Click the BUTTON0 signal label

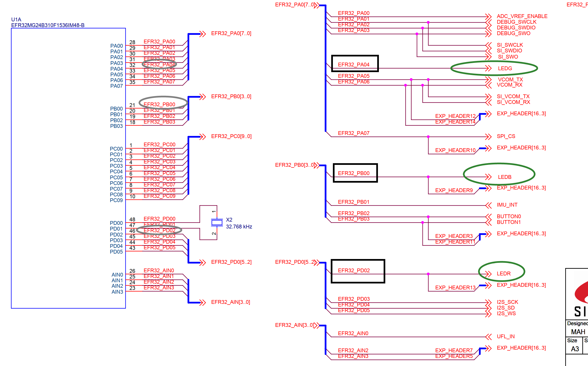pyautogui.click(x=509, y=216)
